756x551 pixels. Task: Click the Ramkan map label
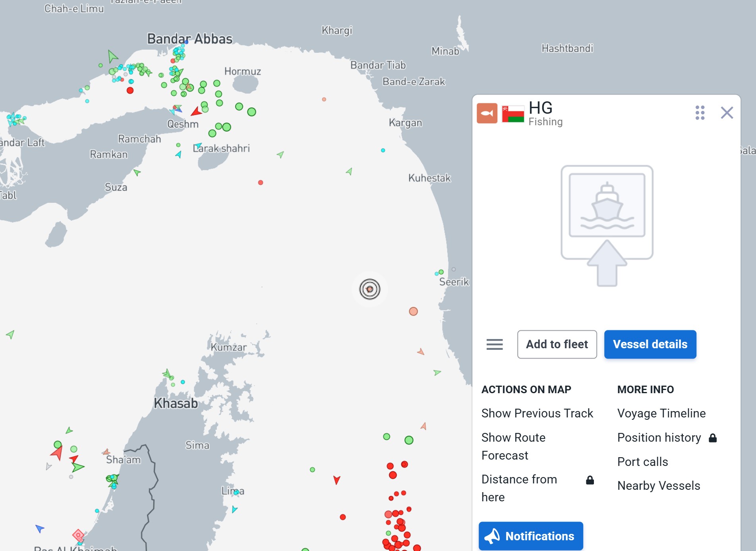pyautogui.click(x=109, y=154)
